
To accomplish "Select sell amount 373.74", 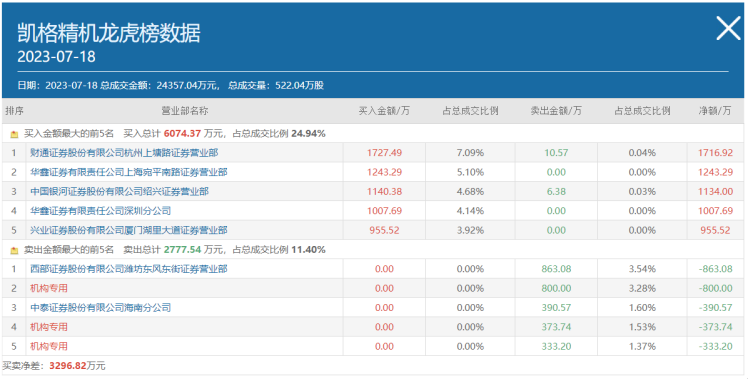I will point(556,327).
